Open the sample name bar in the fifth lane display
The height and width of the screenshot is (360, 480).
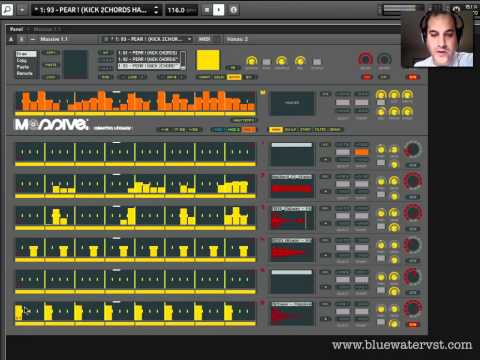click(x=292, y=272)
